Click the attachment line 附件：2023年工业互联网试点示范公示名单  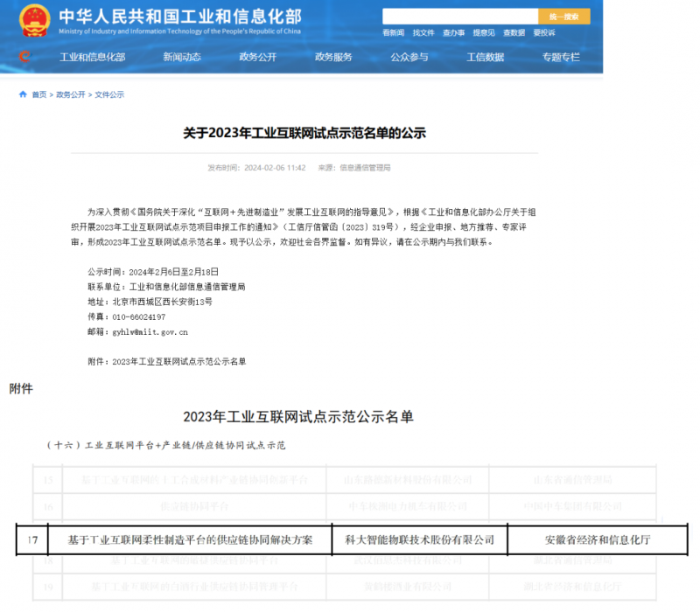166,362
